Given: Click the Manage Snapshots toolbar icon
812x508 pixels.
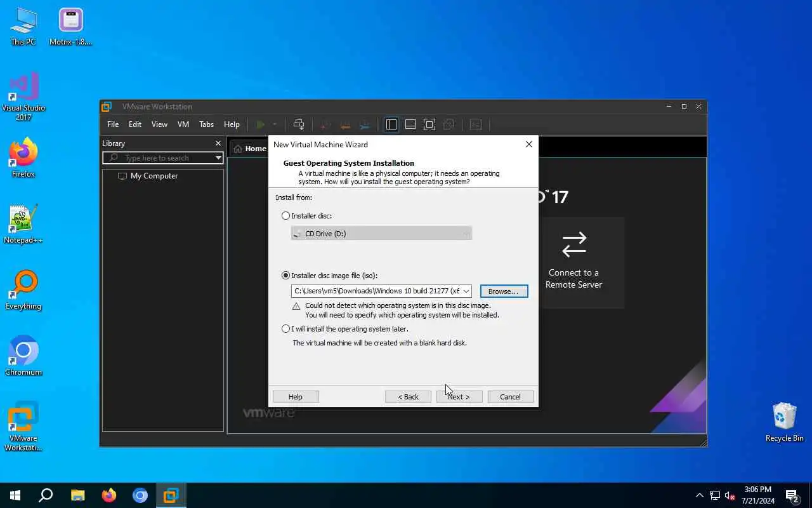Looking at the screenshot, I should tap(365, 124).
